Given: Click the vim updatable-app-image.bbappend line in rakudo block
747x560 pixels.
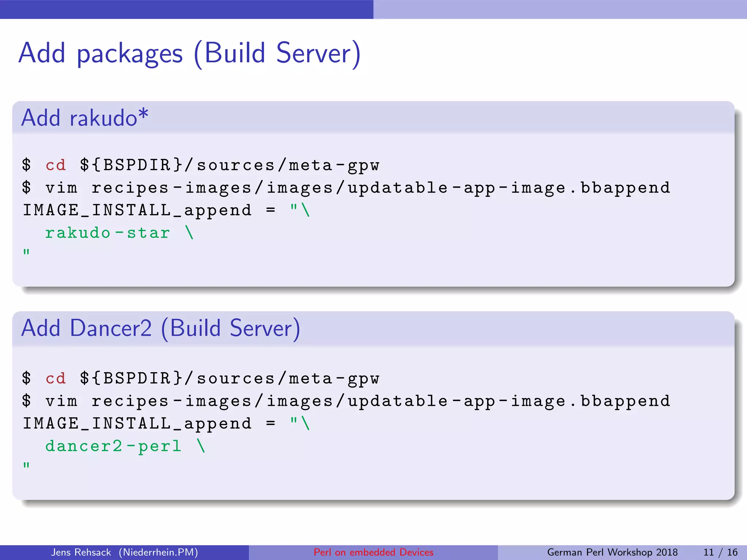Looking at the screenshot, I should point(346,188).
